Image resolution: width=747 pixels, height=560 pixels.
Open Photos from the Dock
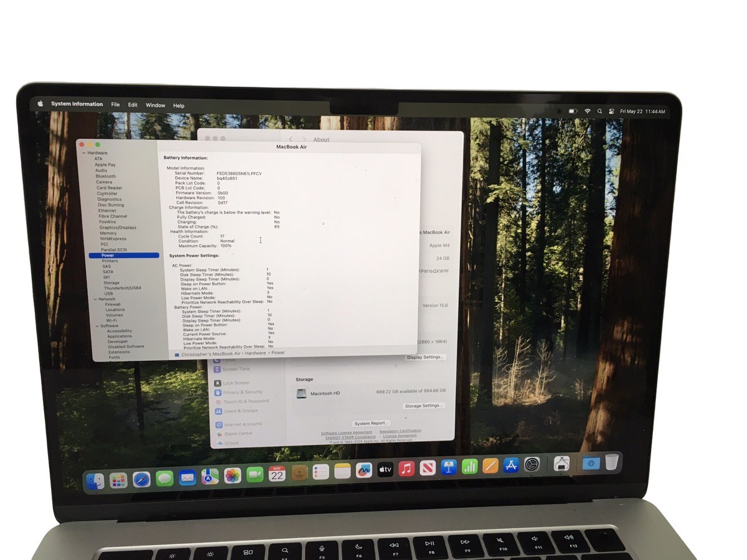click(233, 476)
